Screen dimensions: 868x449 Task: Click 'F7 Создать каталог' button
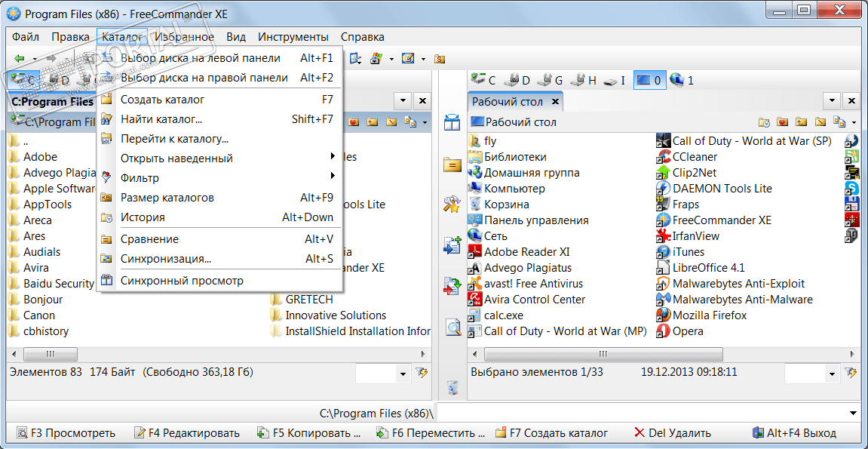click(552, 433)
